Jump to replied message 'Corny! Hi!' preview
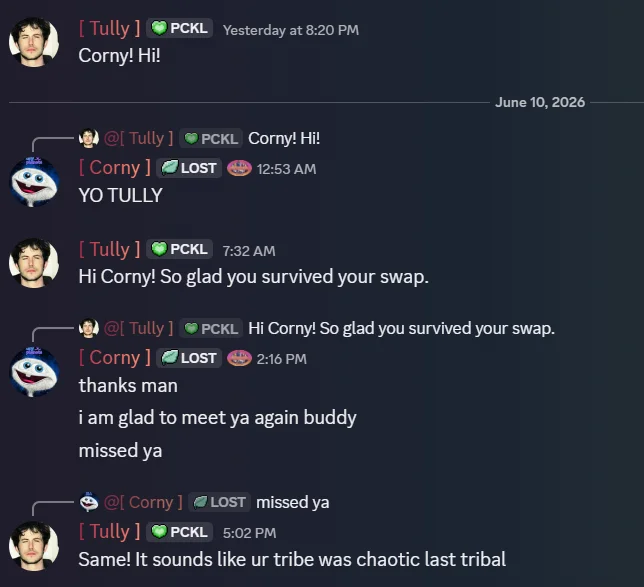644x587 pixels. [x=284, y=138]
